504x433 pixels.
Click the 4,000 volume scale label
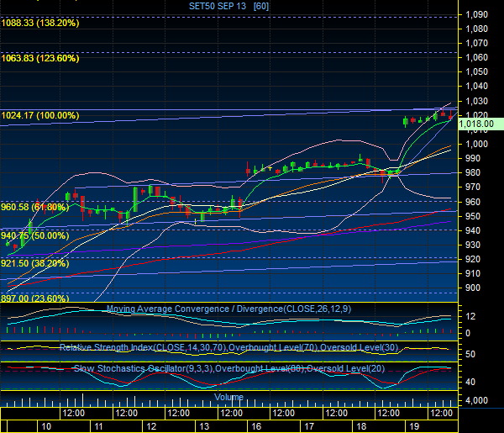[x=476, y=401]
